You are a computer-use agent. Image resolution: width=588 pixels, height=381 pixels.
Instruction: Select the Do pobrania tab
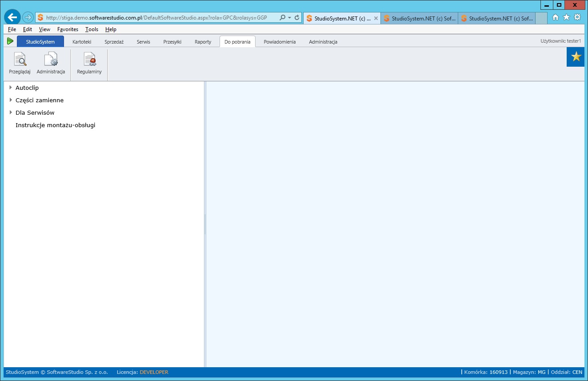[237, 42]
